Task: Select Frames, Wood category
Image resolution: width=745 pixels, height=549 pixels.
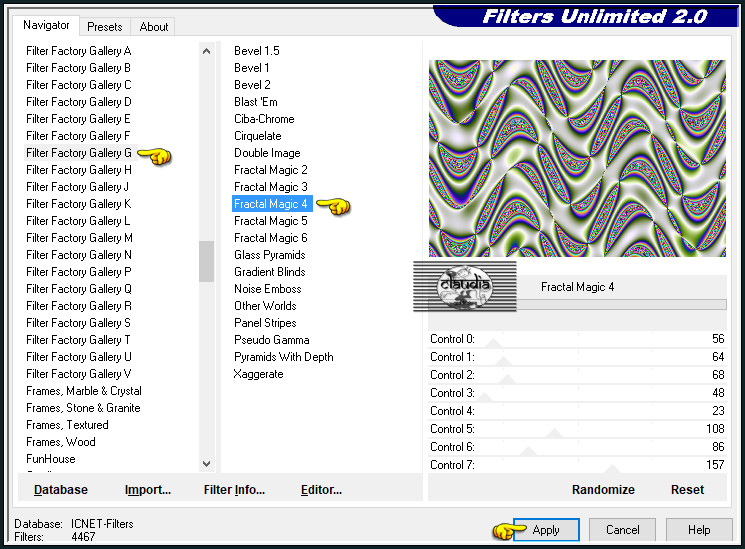Action: [61, 442]
